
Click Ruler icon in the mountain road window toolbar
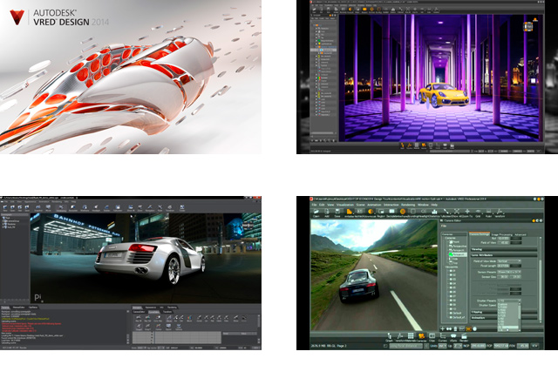click(488, 212)
